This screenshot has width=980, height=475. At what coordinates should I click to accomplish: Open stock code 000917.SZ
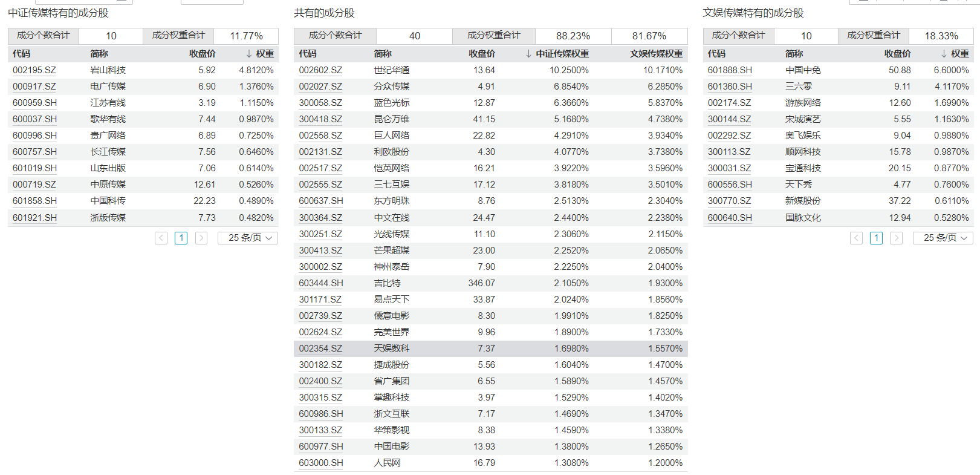click(34, 87)
